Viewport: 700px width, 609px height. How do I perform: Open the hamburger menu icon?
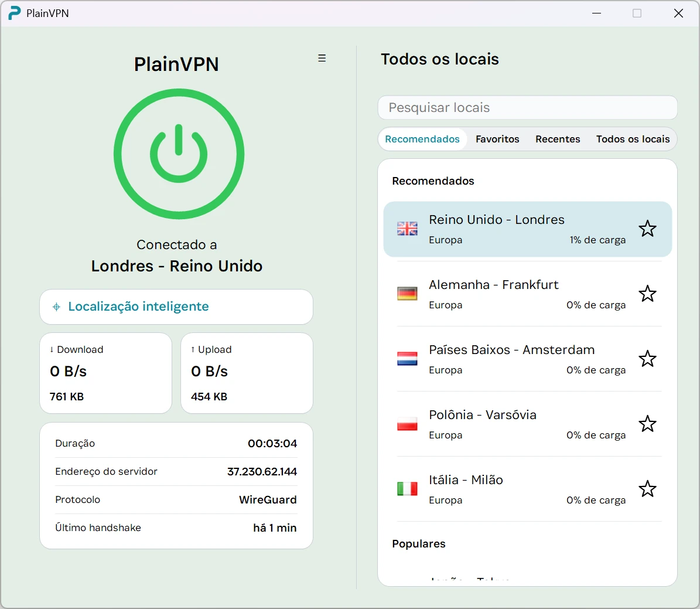tap(322, 58)
